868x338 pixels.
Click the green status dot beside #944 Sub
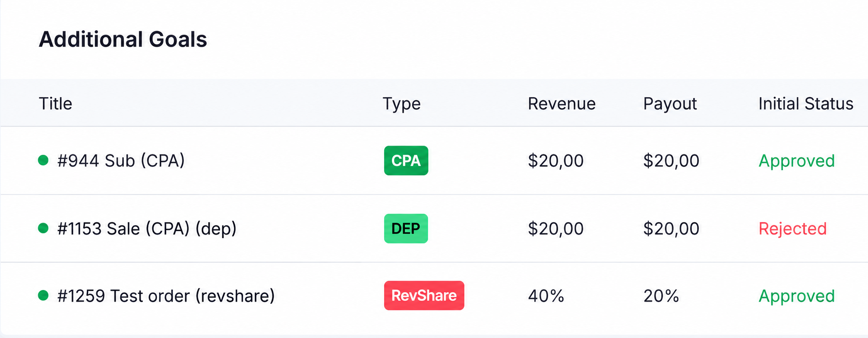pos(43,160)
